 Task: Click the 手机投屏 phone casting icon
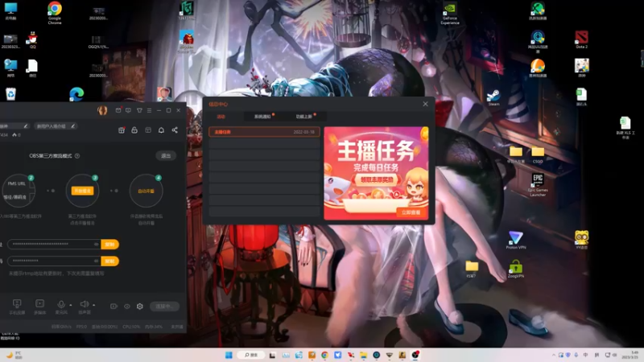17,306
